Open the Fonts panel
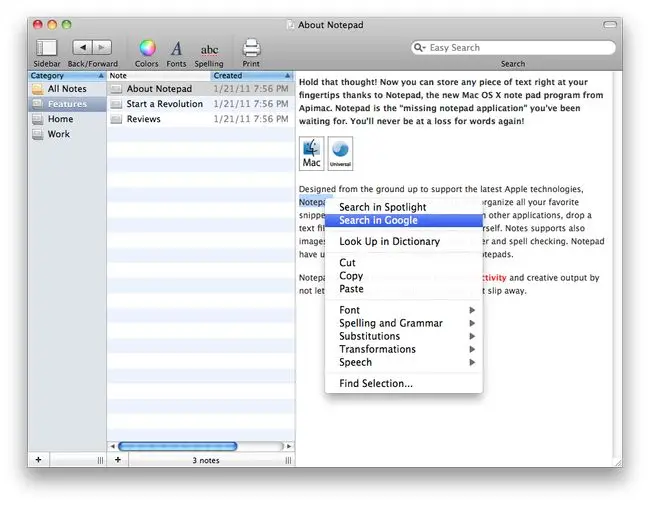This screenshot has width=650, height=505. (176, 49)
